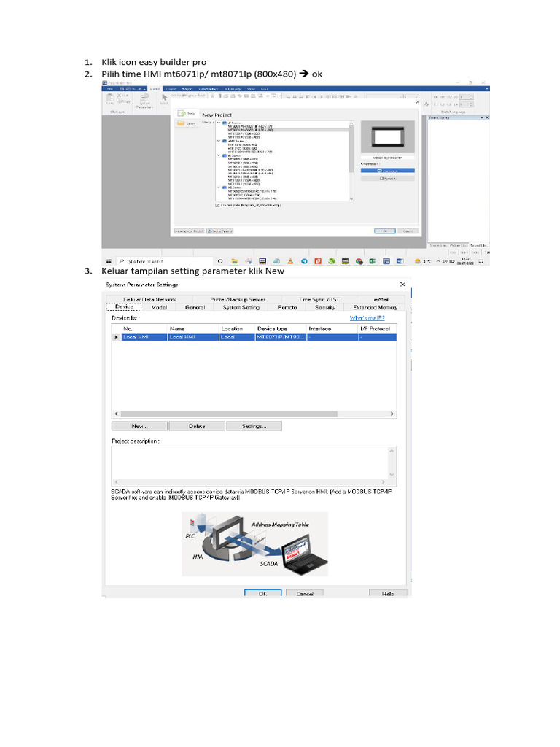Image resolution: width=560 pixels, height=747 pixels.
Task: Choose the Landscape orientation button
Action: [x=388, y=171]
